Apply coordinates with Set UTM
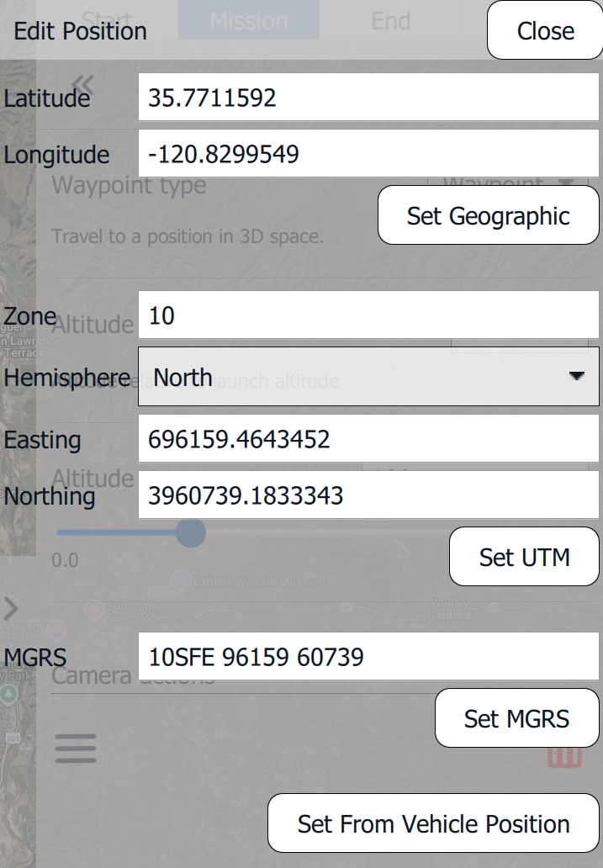 524,557
